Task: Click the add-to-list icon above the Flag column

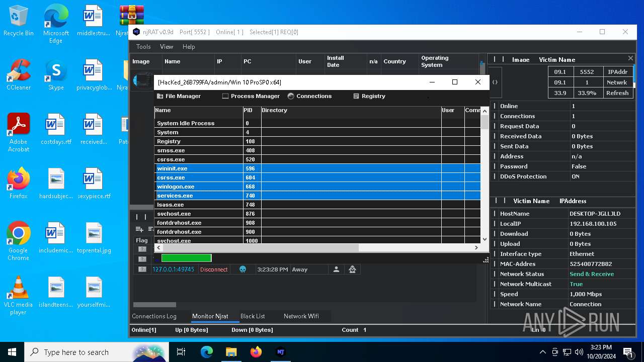Action: click(139, 229)
